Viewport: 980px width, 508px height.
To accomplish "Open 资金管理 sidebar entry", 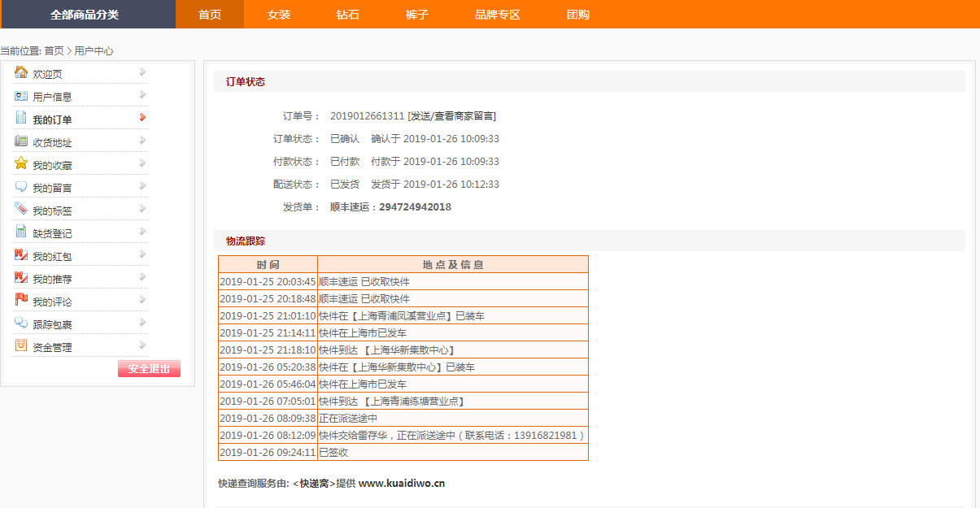I will tap(52, 347).
